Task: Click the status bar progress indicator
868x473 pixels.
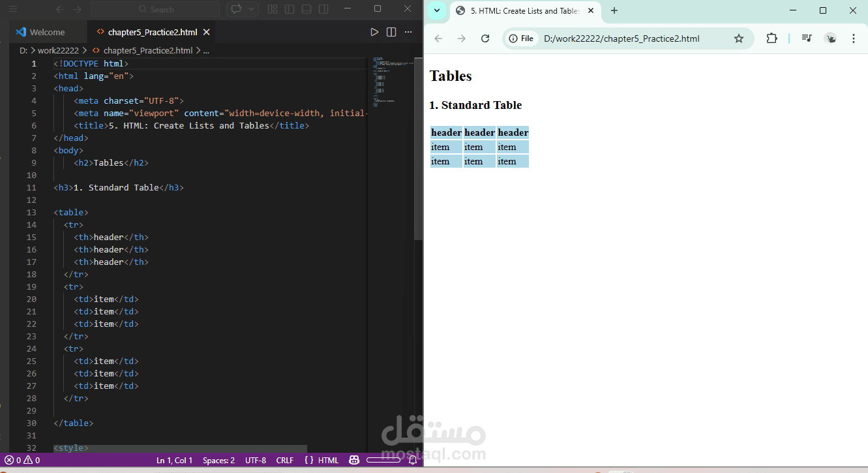Action: tap(383, 460)
